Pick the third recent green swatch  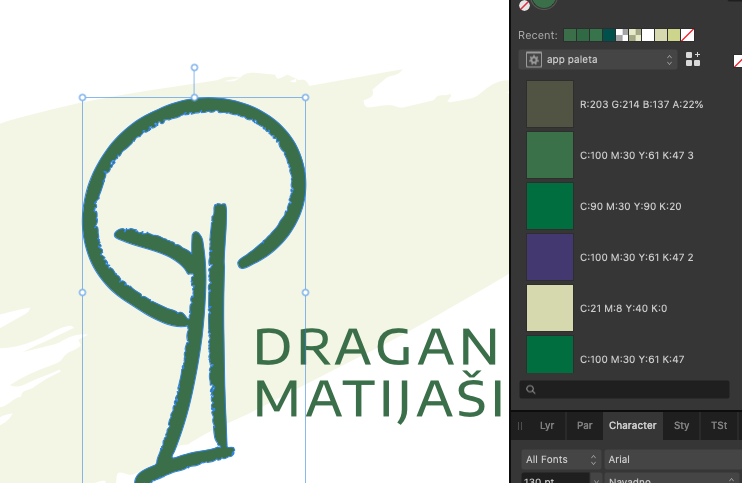[x=596, y=35]
